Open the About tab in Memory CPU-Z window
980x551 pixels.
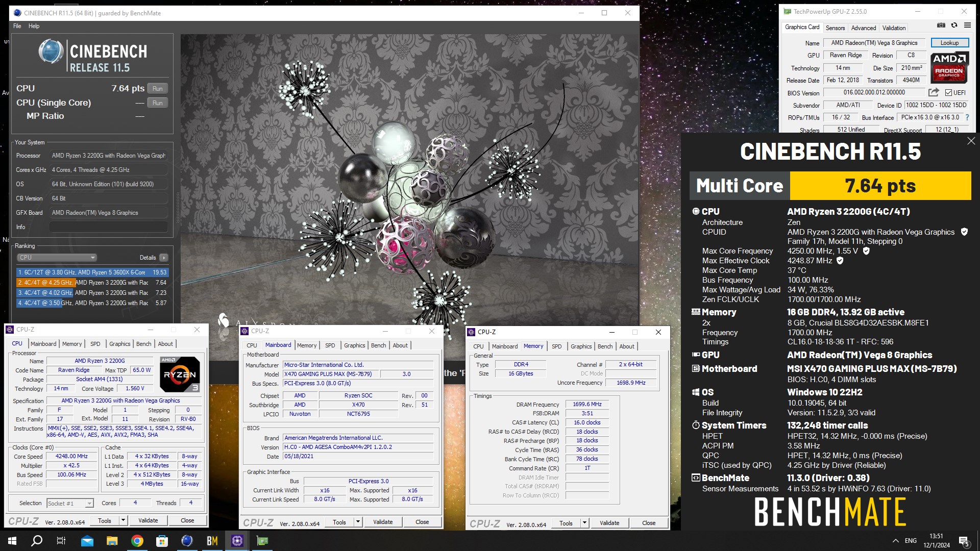click(x=627, y=346)
